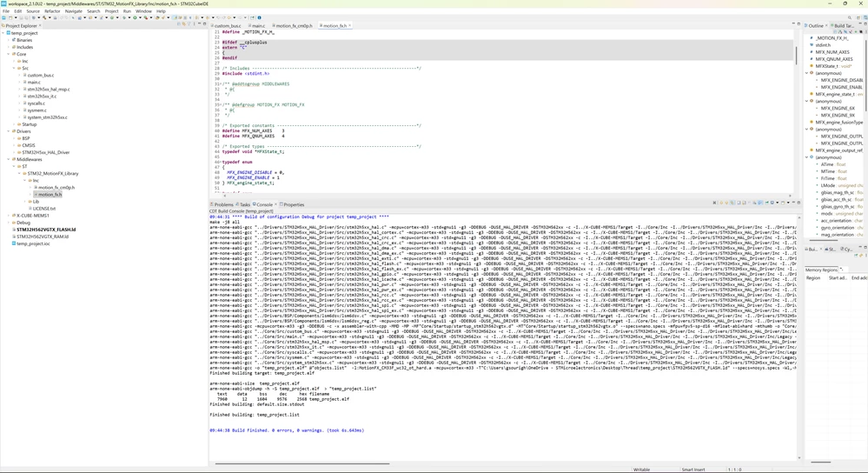
Task: Open the Refactor menu
Action: (52, 11)
